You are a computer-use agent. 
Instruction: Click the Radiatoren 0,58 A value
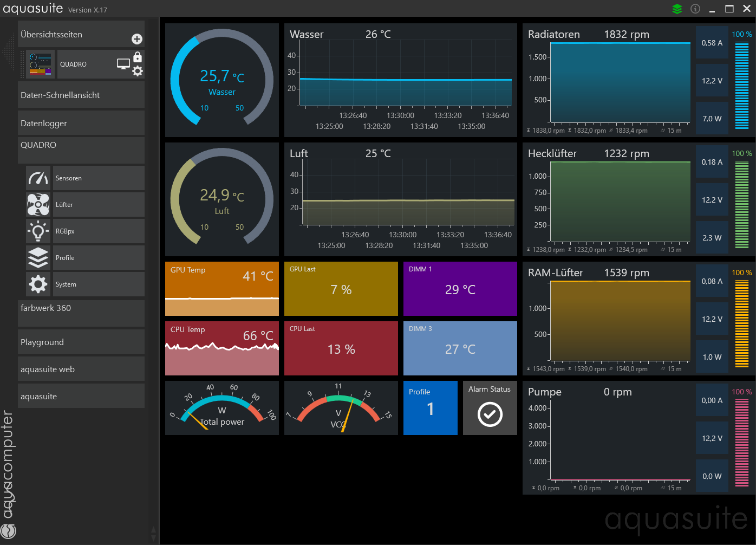[712, 43]
